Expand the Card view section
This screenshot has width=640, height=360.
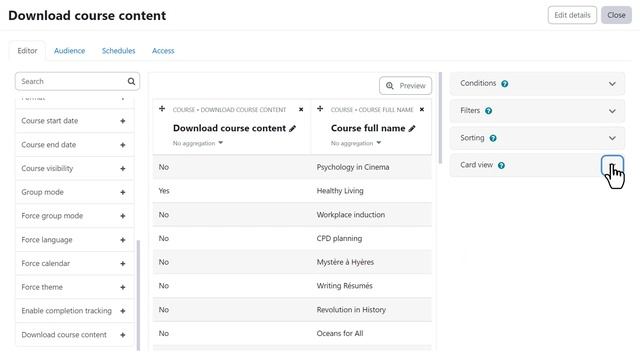612,165
